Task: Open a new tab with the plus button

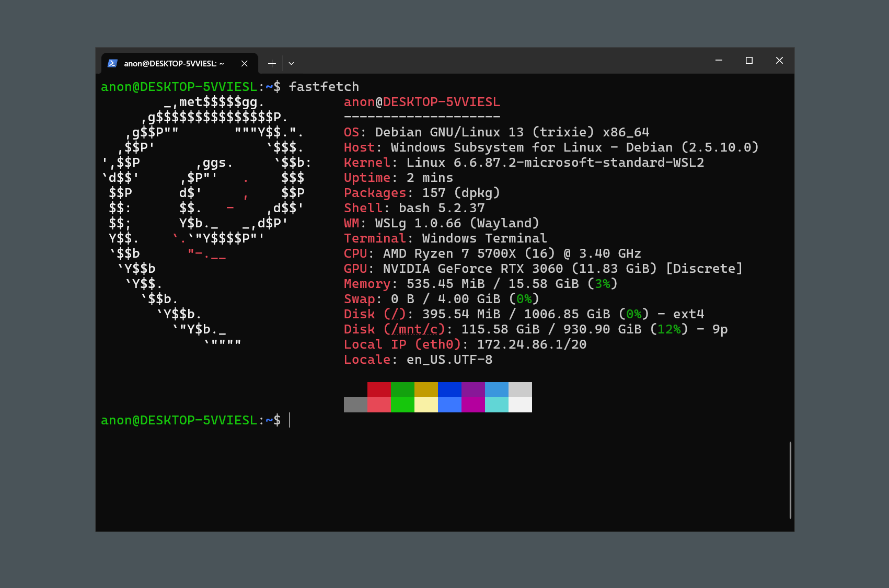Action: [272, 63]
